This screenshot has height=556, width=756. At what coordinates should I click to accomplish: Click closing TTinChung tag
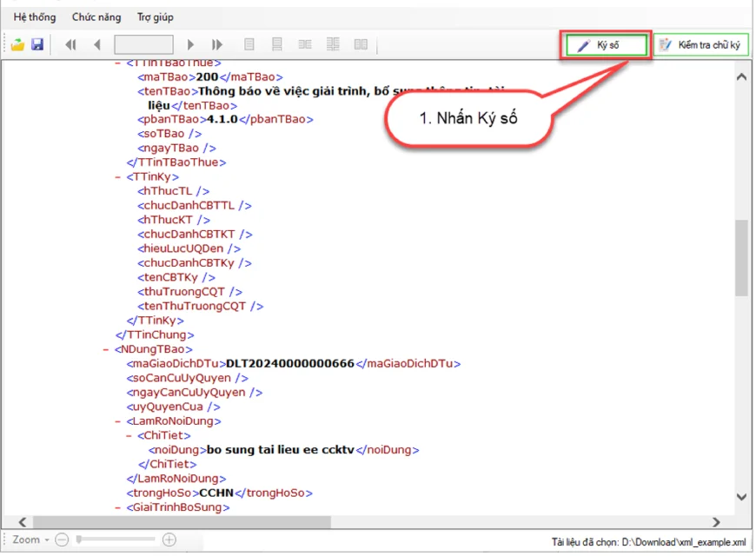pos(155,335)
